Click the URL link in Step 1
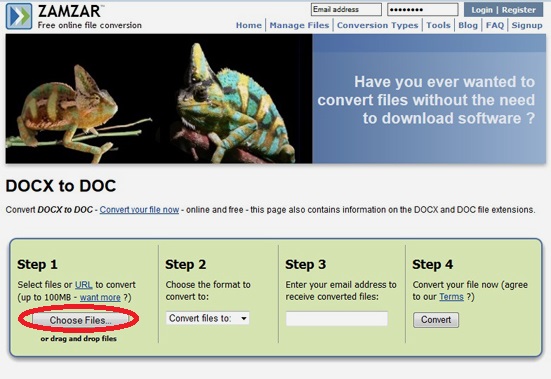Viewport: 551px width, 379px height. coord(84,285)
